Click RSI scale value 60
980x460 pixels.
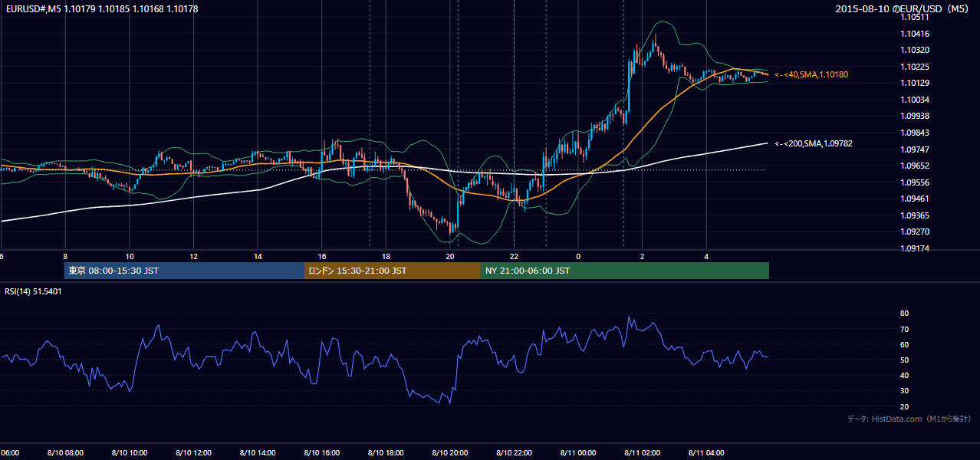(x=904, y=344)
